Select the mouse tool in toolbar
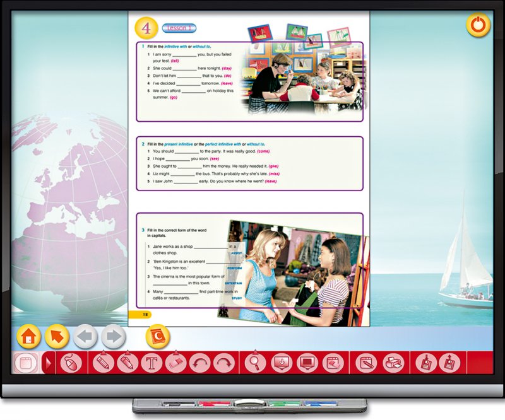 pos(71,363)
